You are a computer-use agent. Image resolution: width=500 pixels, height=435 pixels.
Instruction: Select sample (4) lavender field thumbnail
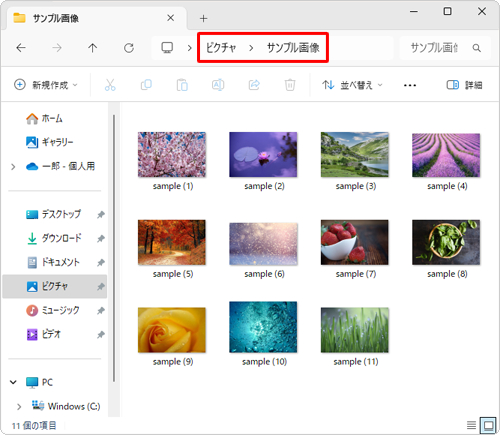(446, 155)
